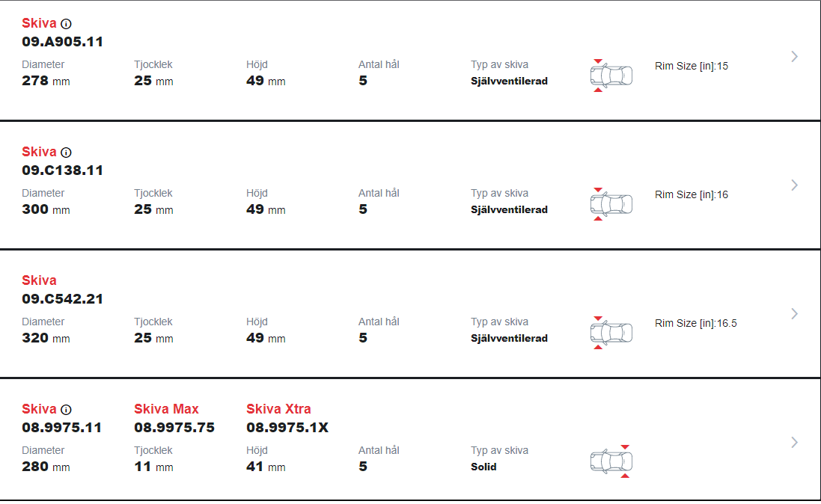Open standard Skiva 08.9975.11
821x504 pixels.
pos(62,419)
